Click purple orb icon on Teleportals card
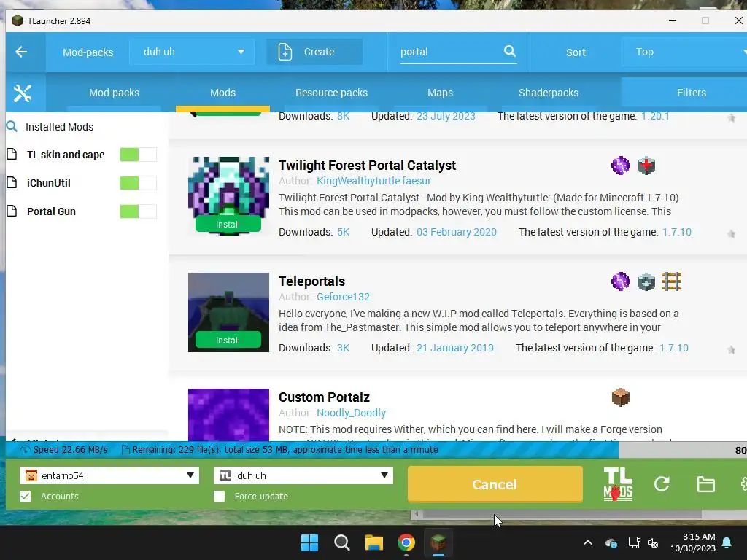 coord(620,281)
